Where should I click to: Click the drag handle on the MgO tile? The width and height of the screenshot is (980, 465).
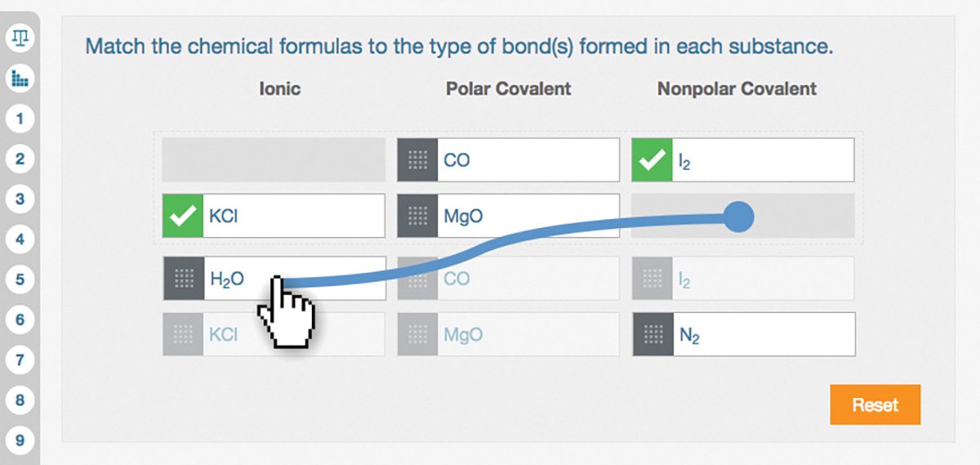(x=417, y=216)
